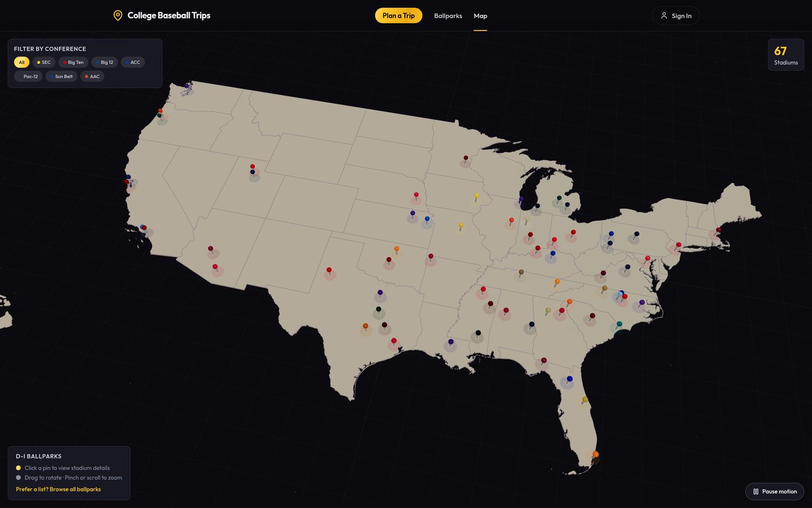Filter the map by Big 12
Screen dimensions: 812x508
tap(104, 62)
